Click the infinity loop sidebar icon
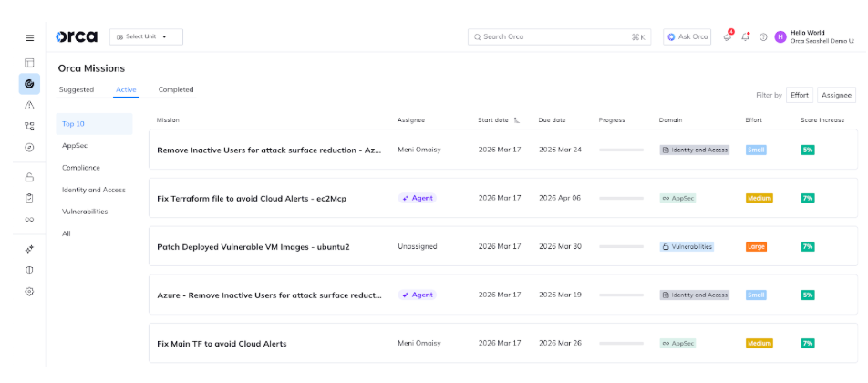Viewport: 868px width, 383px height. (x=30, y=220)
